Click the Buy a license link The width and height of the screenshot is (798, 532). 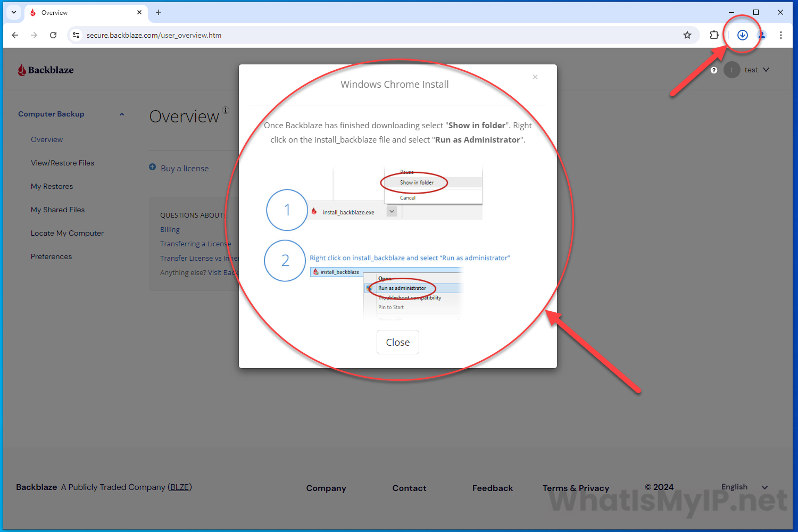click(185, 168)
